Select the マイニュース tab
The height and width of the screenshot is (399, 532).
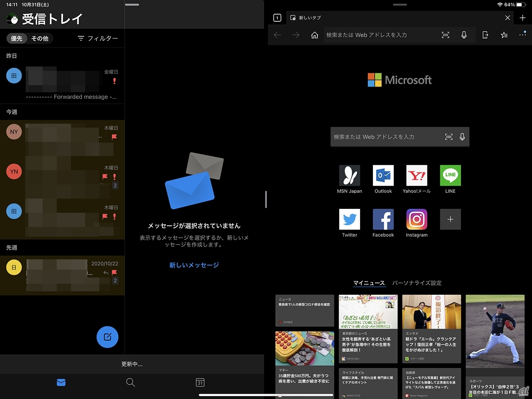coord(369,283)
